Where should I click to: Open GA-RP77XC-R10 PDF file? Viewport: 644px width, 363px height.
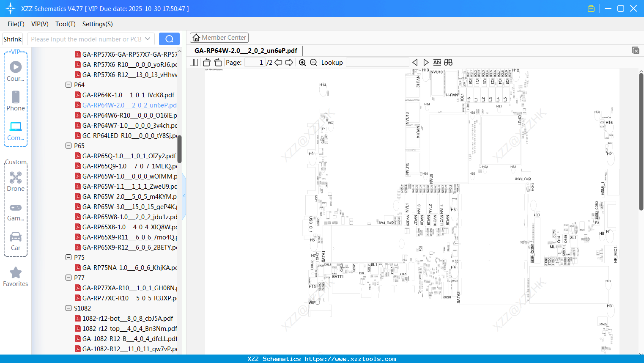tap(126, 298)
